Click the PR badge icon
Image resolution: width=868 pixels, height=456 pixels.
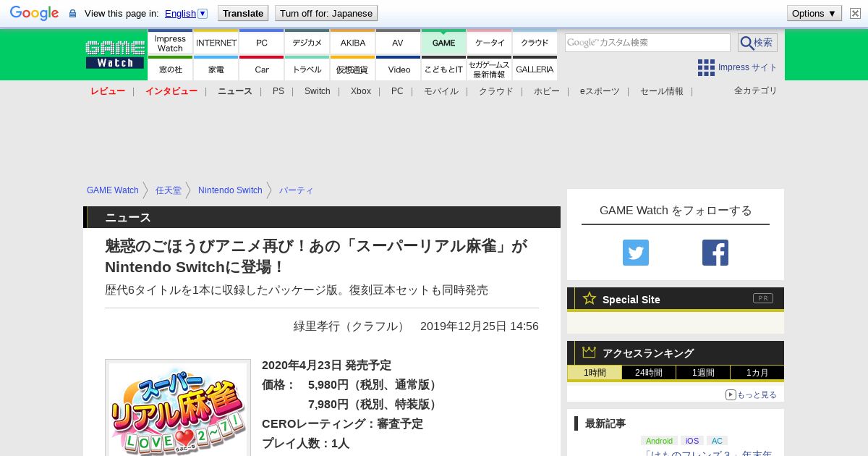tap(762, 298)
